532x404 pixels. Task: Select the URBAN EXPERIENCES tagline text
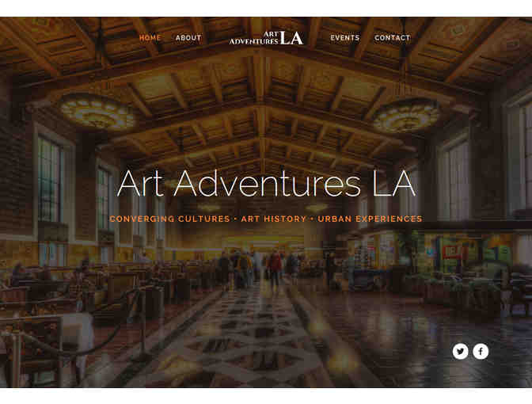(370, 219)
